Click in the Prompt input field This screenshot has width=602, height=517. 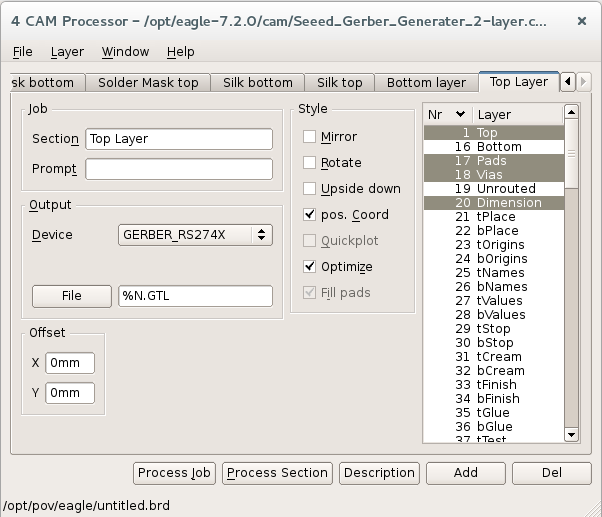pyautogui.click(x=178, y=169)
